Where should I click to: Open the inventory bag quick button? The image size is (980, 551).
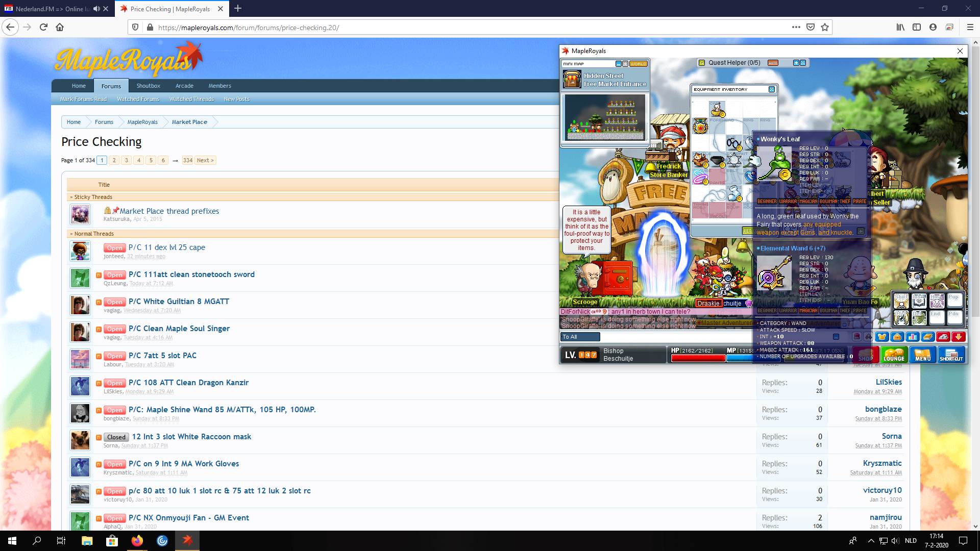897,337
